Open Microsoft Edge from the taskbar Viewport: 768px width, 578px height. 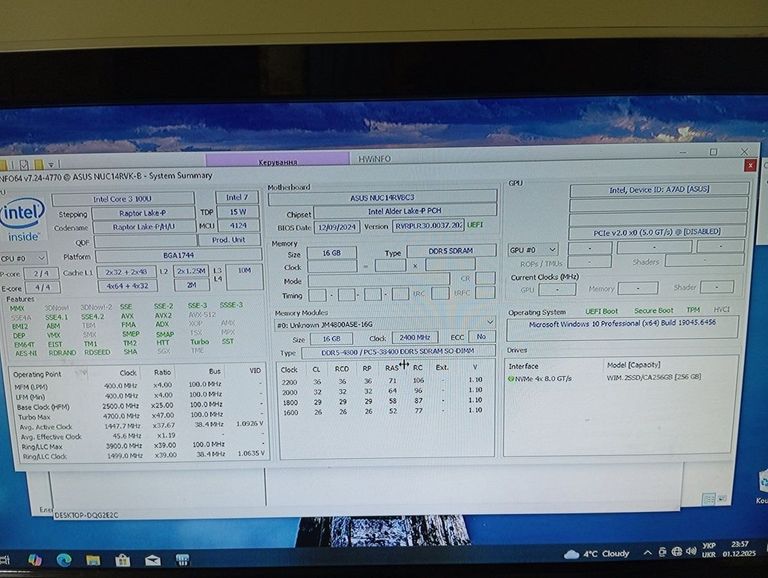pyautogui.click(x=64, y=559)
